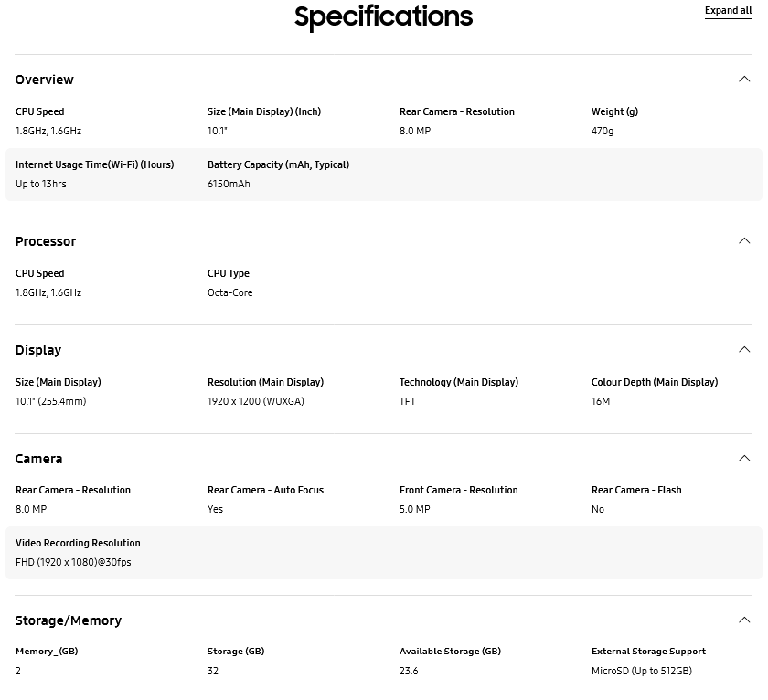Click the 1920 x 1200 (WUXGA) value
The image size is (768, 700).
[256, 401]
